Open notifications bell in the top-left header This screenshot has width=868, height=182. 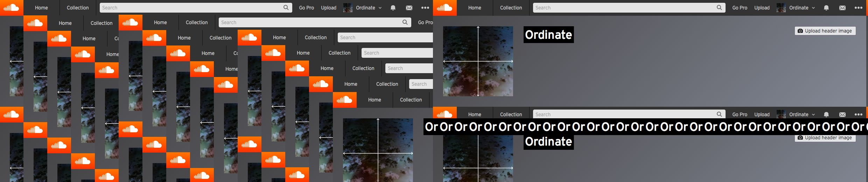(393, 8)
